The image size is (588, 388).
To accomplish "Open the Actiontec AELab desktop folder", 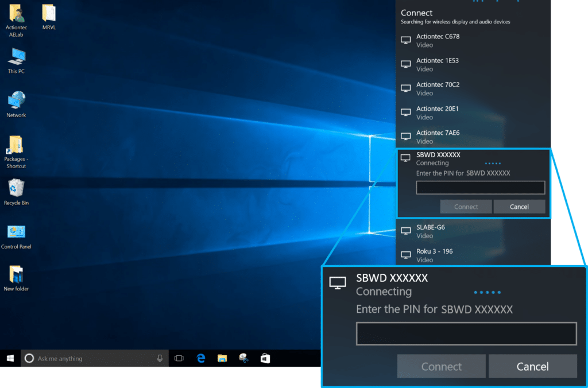I will click(x=16, y=21).
